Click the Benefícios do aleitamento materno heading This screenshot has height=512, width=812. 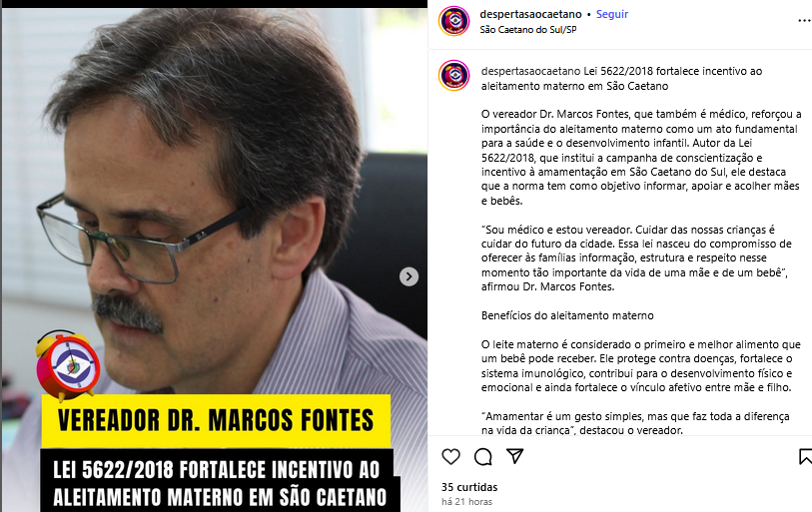pyautogui.click(x=567, y=315)
